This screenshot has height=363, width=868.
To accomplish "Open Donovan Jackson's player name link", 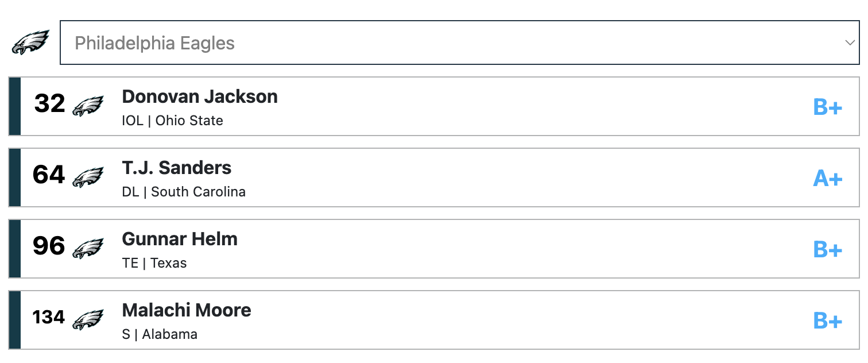I will click(x=200, y=96).
